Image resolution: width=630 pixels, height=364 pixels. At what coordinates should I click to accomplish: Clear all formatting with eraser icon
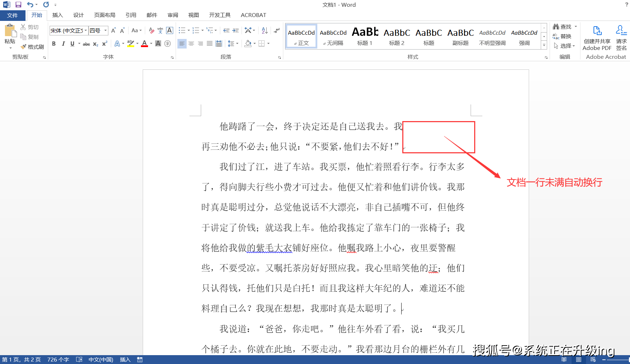pos(151,30)
